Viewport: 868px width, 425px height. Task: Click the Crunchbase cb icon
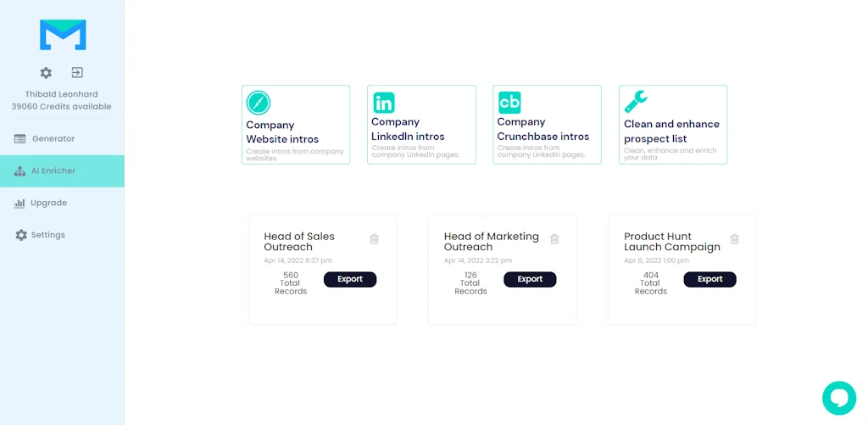tap(509, 103)
